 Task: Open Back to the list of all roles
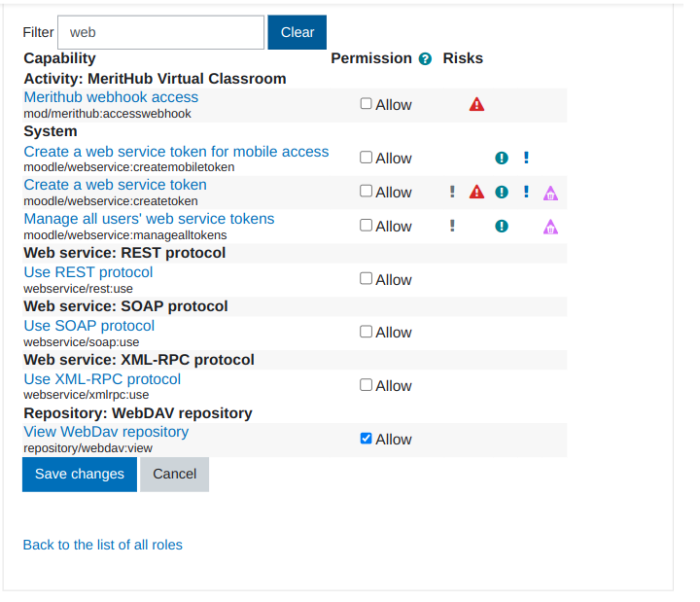click(x=102, y=545)
